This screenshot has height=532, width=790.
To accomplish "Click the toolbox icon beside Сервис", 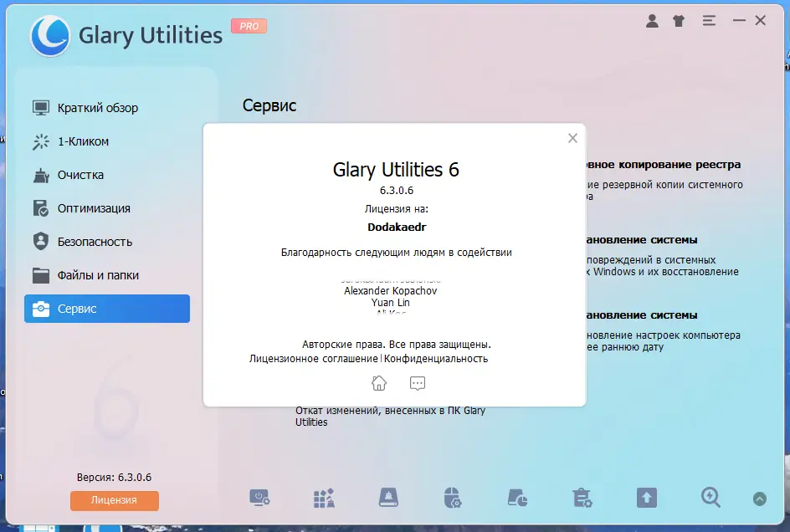I will point(41,309).
